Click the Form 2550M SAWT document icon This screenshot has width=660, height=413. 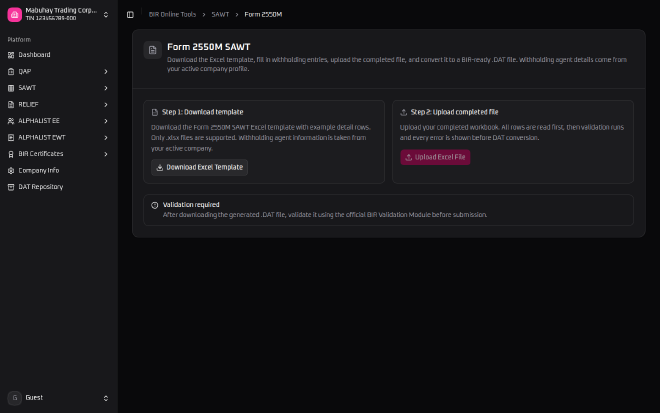click(152, 50)
